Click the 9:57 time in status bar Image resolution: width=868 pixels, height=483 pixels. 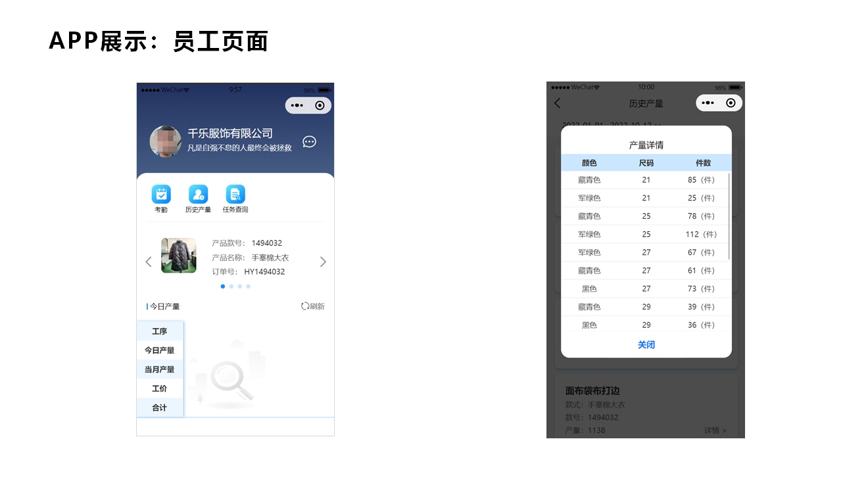click(235, 90)
